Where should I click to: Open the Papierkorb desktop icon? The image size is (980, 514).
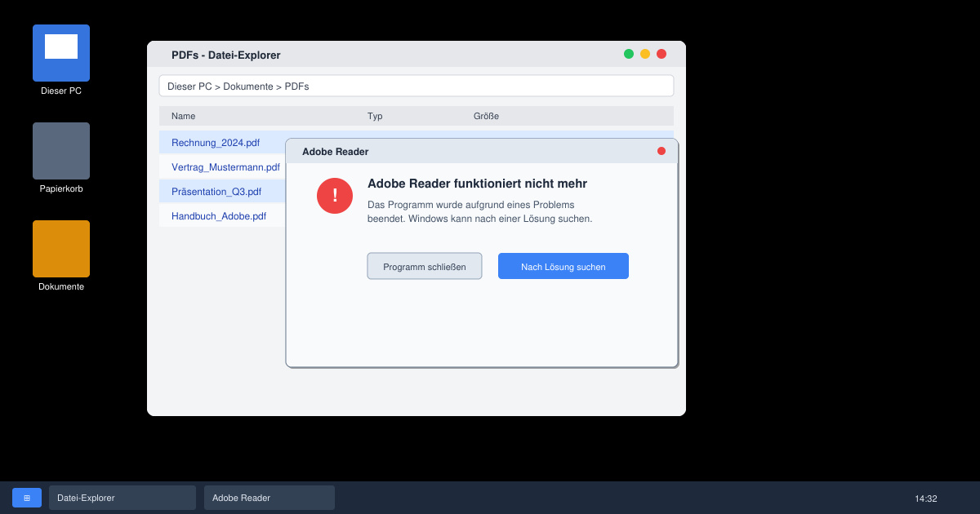61,151
